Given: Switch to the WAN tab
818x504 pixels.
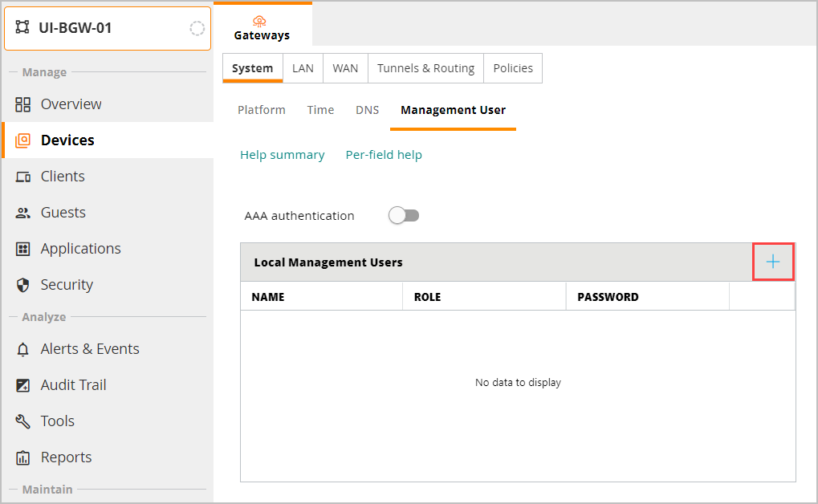Looking at the screenshot, I should pyautogui.click(x=345, y=68).
